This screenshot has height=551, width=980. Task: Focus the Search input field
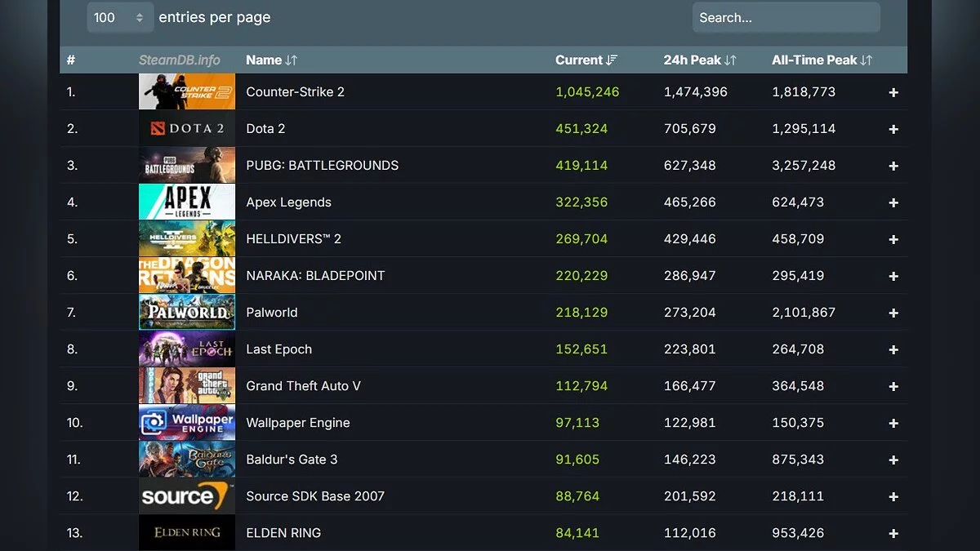(x=786, y=17)
